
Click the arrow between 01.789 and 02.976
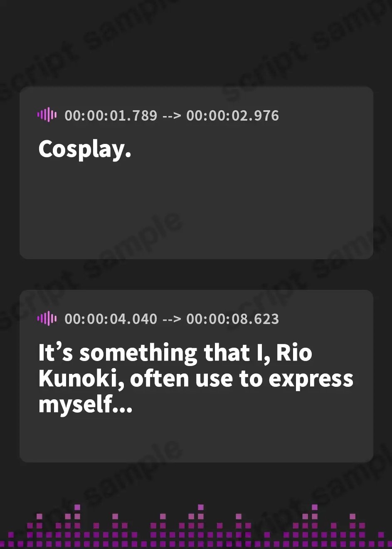pos(172,116)
